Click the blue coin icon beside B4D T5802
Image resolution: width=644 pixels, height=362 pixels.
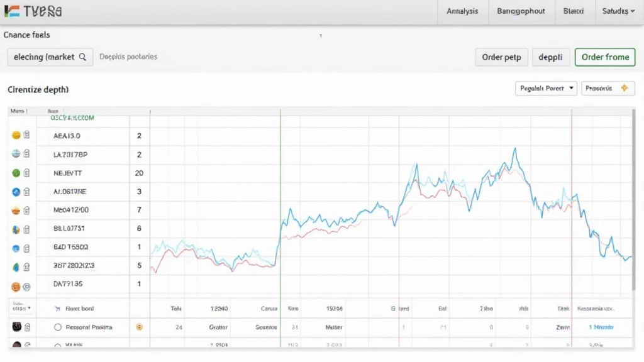click(16, 248)
